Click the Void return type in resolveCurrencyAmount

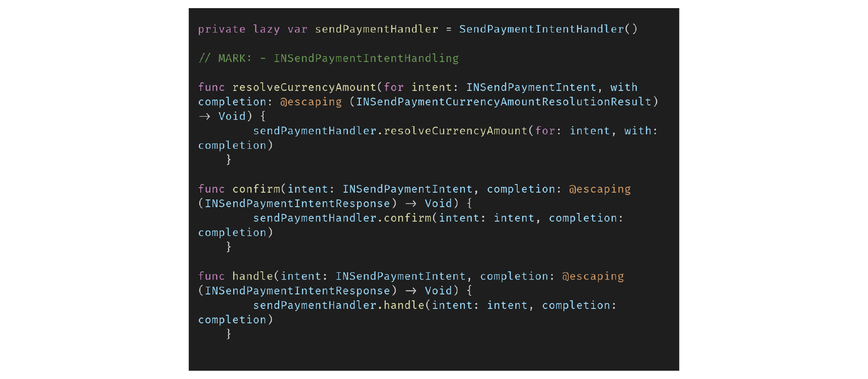(232, 116)
